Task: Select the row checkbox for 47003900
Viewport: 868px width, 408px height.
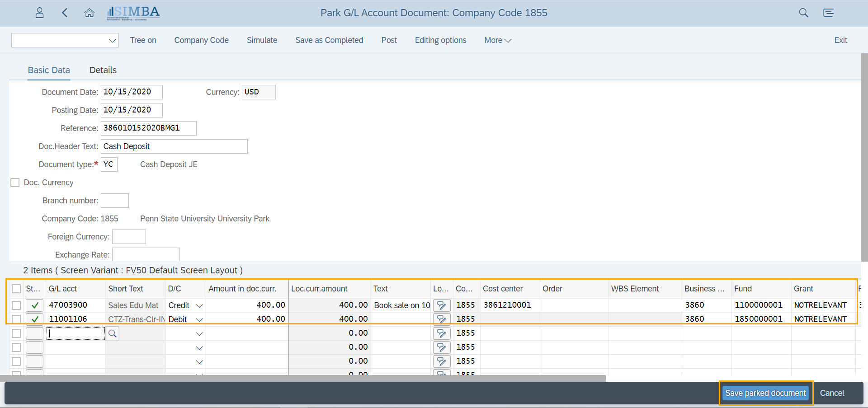Action: [x=16, y=305]
